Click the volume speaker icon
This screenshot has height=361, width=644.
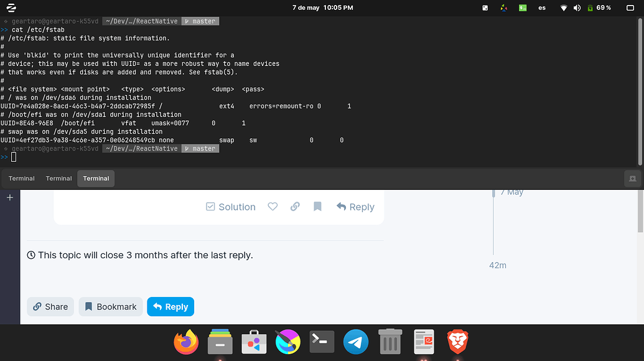(x=577, y=8)
